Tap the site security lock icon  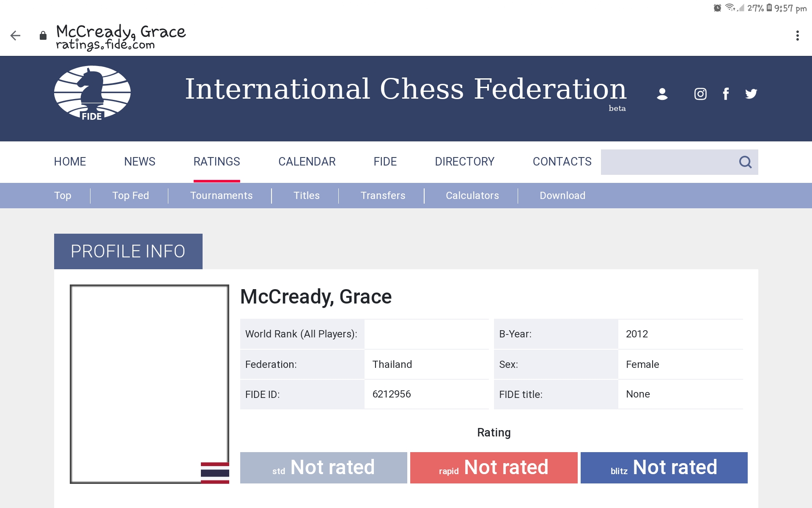click(x=43, y=36)
